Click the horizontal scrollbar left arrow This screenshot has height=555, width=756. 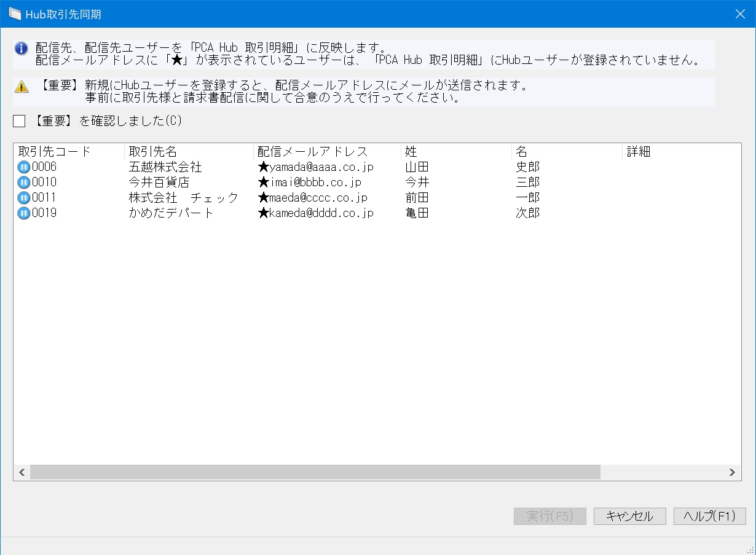click(x=22, y=472)
